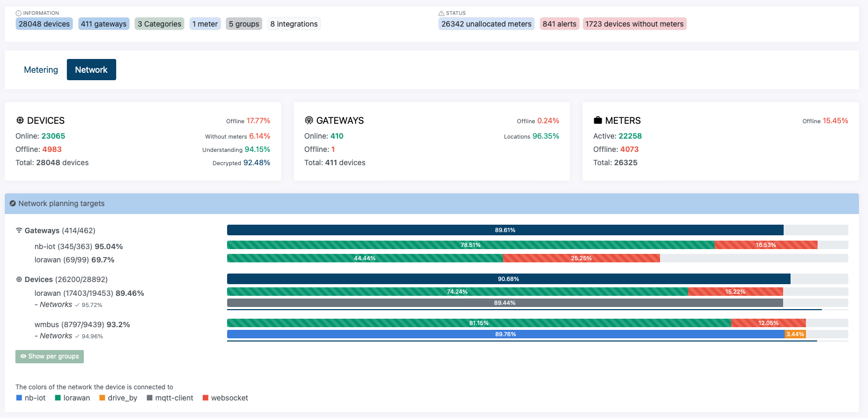Image resolution: width=868 pixels, height=418 pixels.
Task: Click the wmbus 12.05% red segment
Action: [768, 323]
